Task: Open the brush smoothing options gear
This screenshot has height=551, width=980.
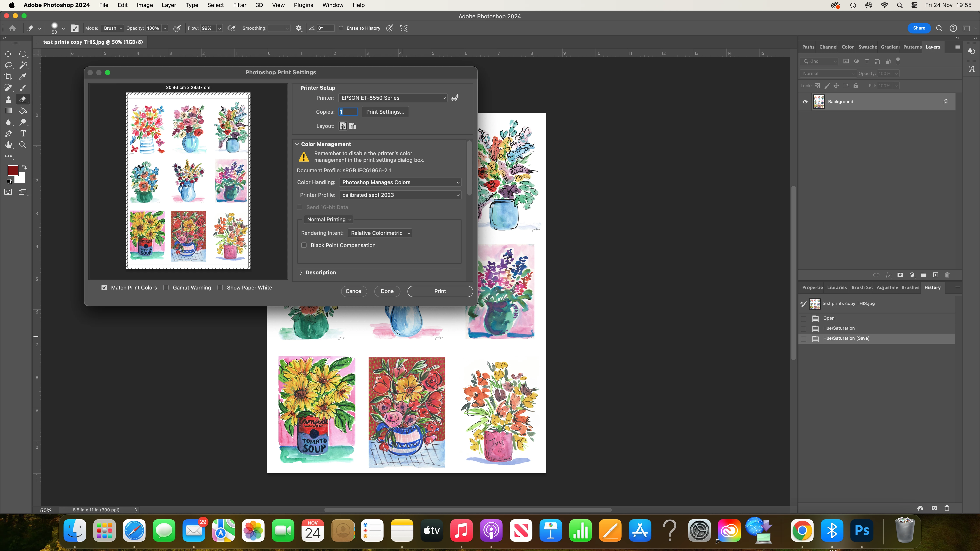Action: pyautogui.click(x=299, y=28)
